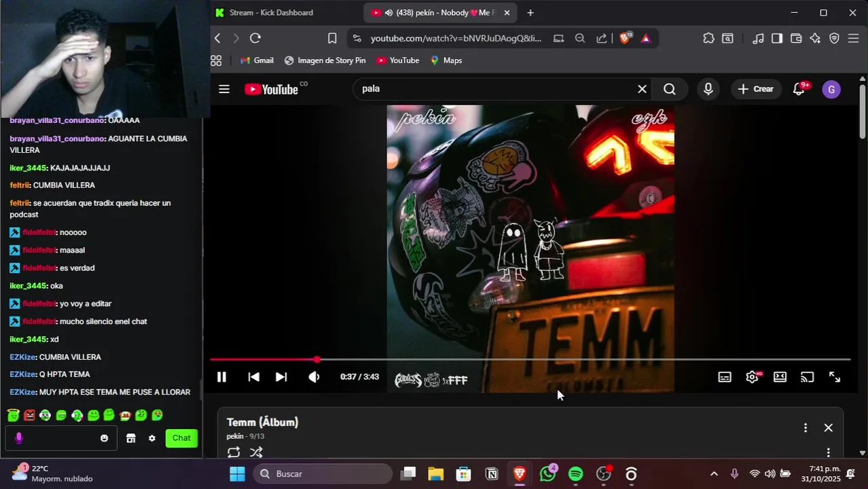Click the taskbar Buscar search box
The height and width of the screenshot is (489, 868).
click(323, 474)
